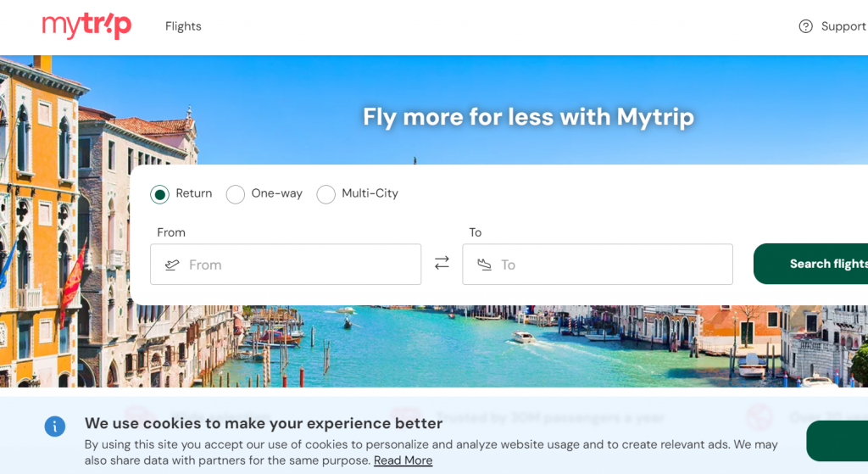Click the To label above the field
The height and width of the screenshot is (474, 868).
tap(476, 232)
